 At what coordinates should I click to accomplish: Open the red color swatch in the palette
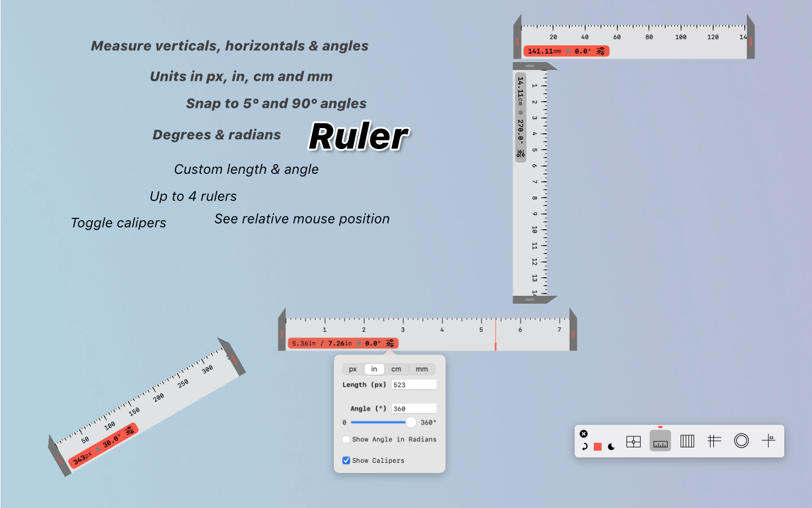pos(598,446)
